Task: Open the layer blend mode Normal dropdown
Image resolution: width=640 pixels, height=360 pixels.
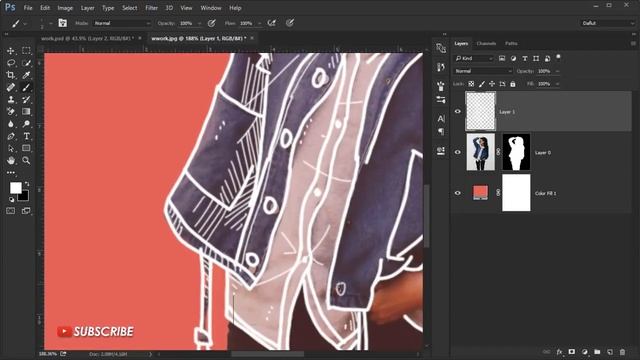Action: [483, 71]
